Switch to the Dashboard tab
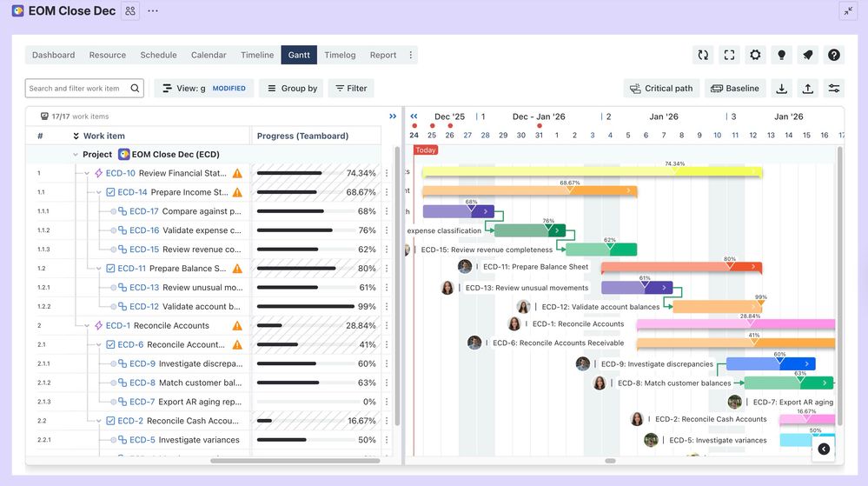 [53, 55]
